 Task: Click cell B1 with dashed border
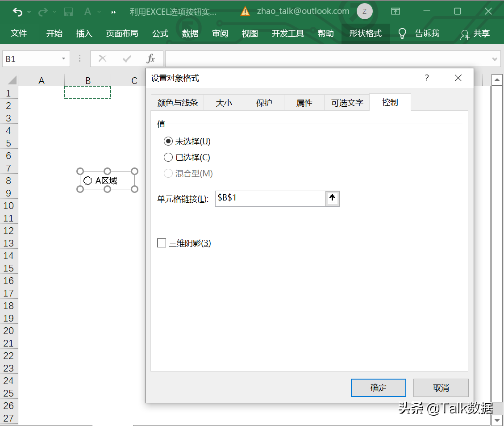tap(88, 92)
